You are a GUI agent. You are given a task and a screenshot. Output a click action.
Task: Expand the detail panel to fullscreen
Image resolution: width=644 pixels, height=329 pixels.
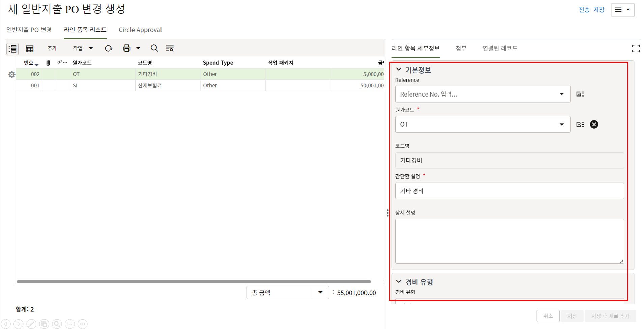(636, 49)
